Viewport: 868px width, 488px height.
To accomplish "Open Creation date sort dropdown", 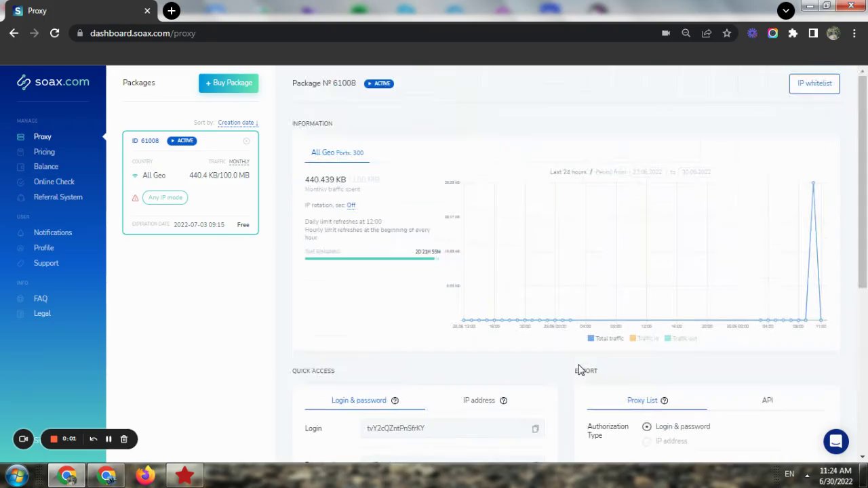I will click(x=238, y=123).
